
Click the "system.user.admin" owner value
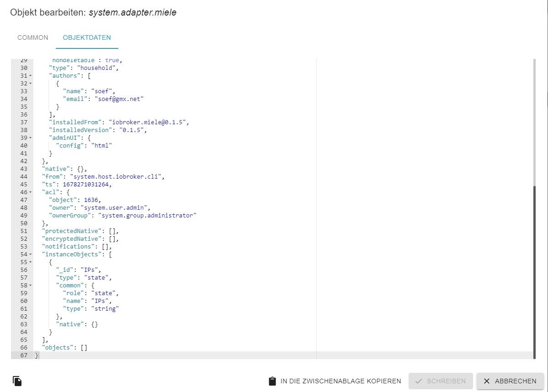pos(114,207)
